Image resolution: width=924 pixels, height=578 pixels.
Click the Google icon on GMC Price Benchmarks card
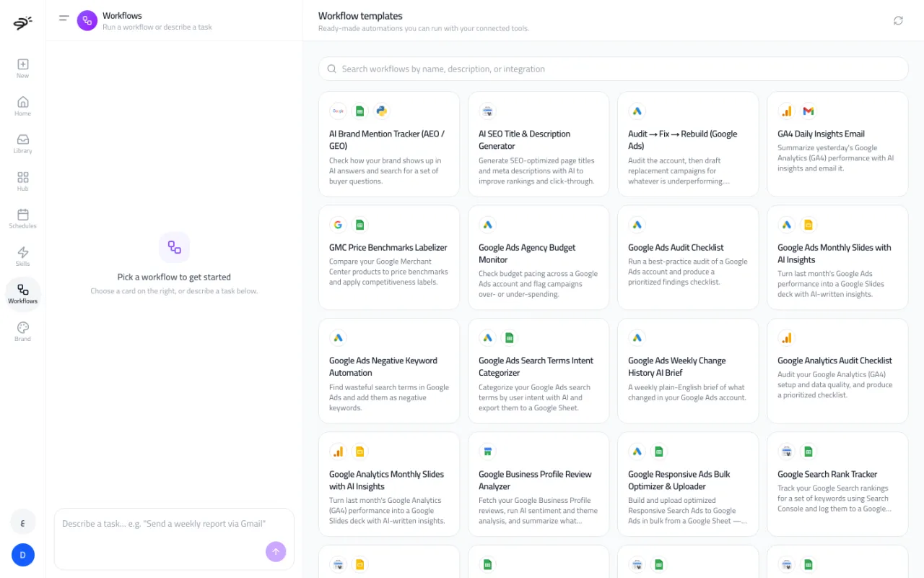click(x=338, y=225)
